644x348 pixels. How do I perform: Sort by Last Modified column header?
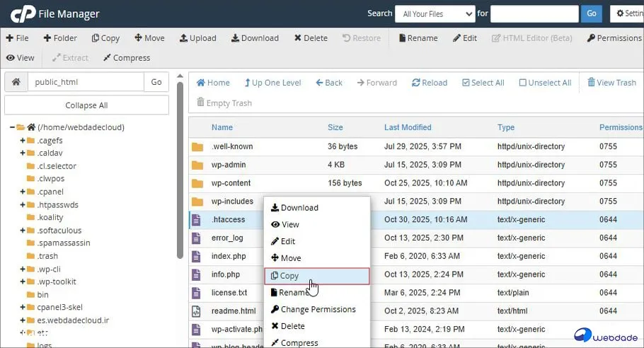[408, 127]
